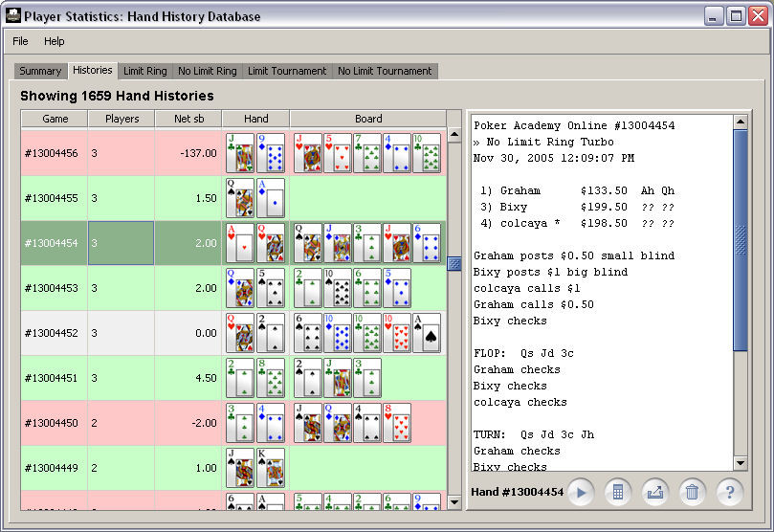774x532 pixels.
Task: Click the "Graham posts $0.50 small blind" line
Action: pyautogui.click(x=574, y=255)
